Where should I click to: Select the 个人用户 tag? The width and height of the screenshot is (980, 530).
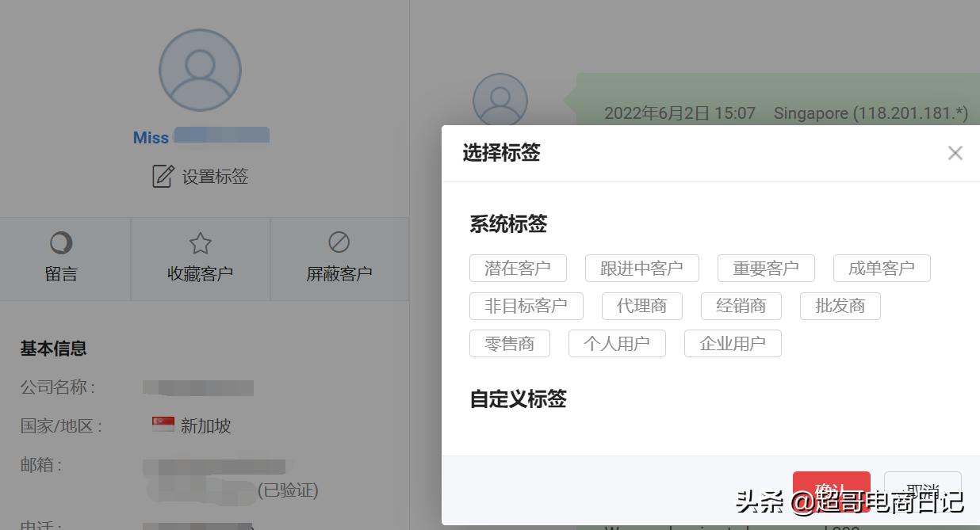pos(617,343)
